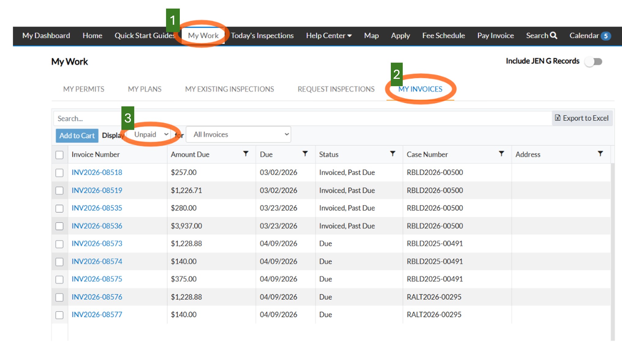
Task: Click the Search magnifier icon in navbar
Action: [x=554, y=35]
